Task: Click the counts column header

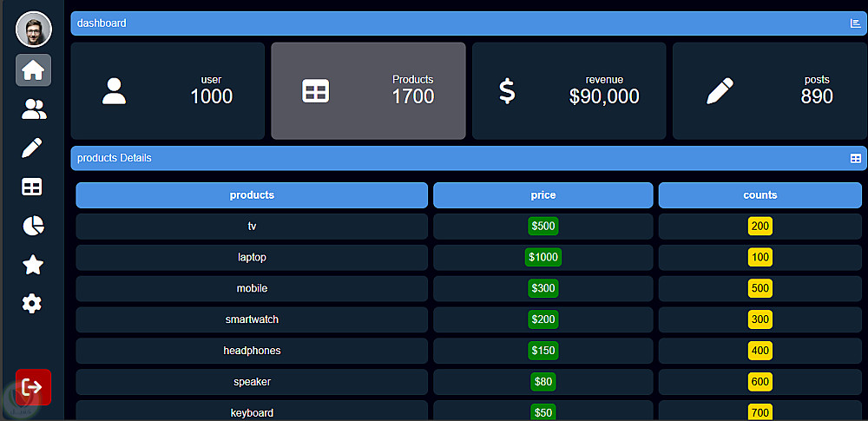Action: coord(760,195)
